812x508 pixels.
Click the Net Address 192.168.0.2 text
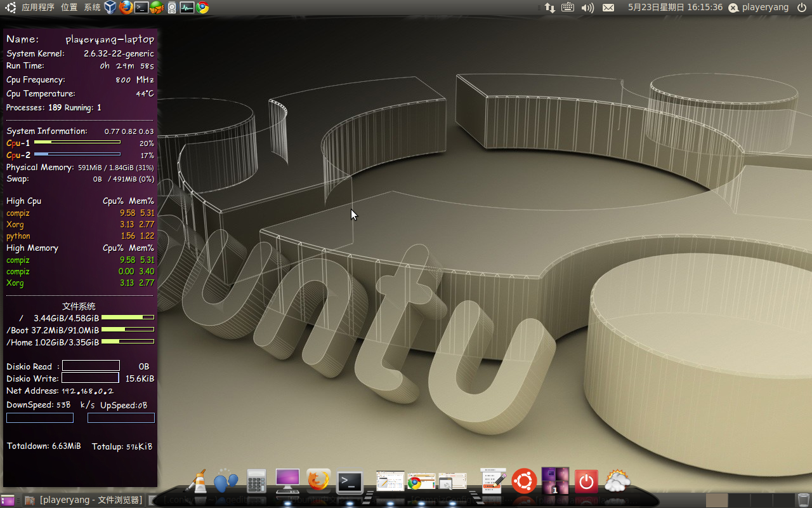click(x=60, y=391)
